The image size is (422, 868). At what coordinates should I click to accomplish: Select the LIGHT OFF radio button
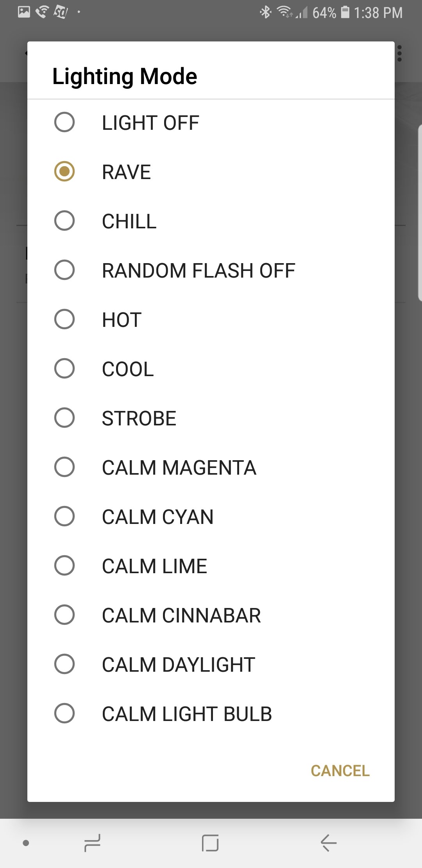pyautogui.click(x=64, y=122)
